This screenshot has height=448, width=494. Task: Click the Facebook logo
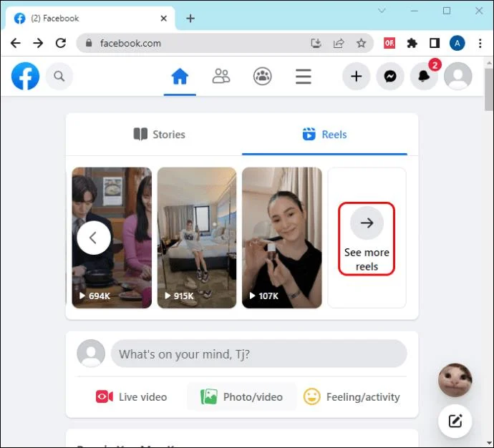[25, 76]
